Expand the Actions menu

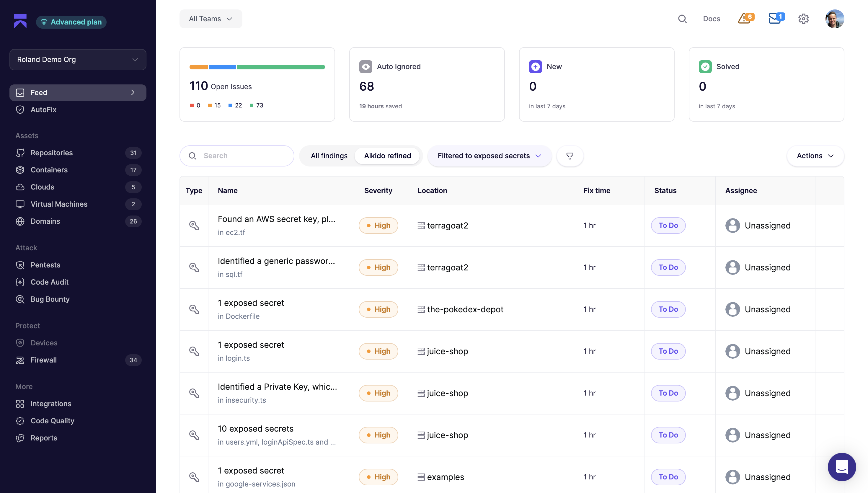click(x=815, y=156)
